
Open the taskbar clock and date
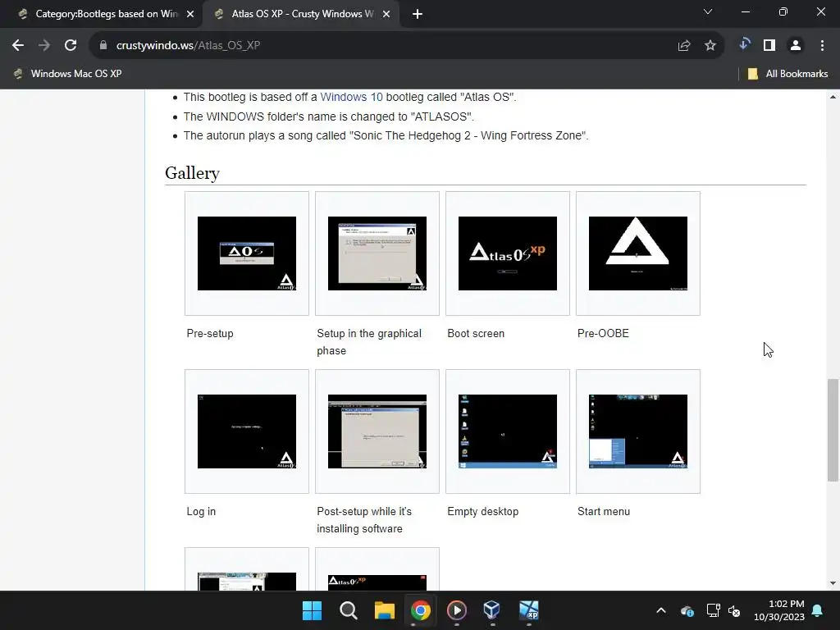pyautogui.click(x=779, y=610)
